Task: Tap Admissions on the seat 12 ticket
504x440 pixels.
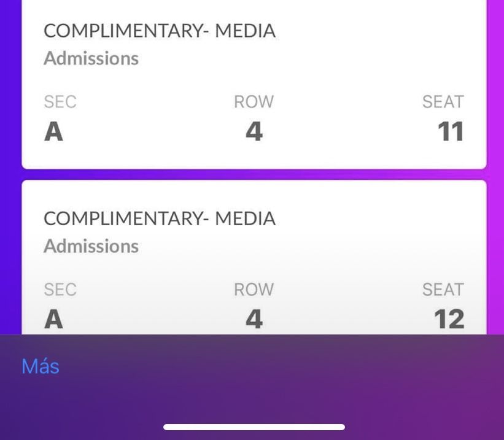Action: [91, 246]
